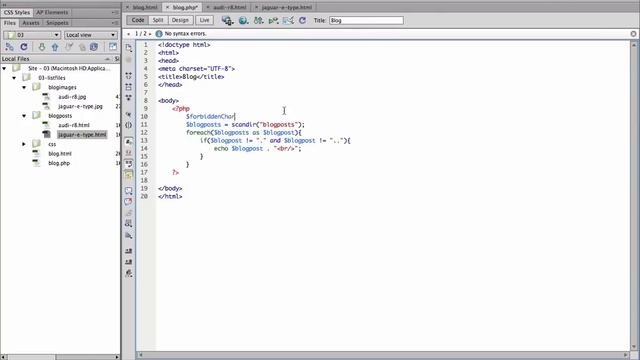Switch to Code view
Screen dimensions: 640x360
click(138, 20)
